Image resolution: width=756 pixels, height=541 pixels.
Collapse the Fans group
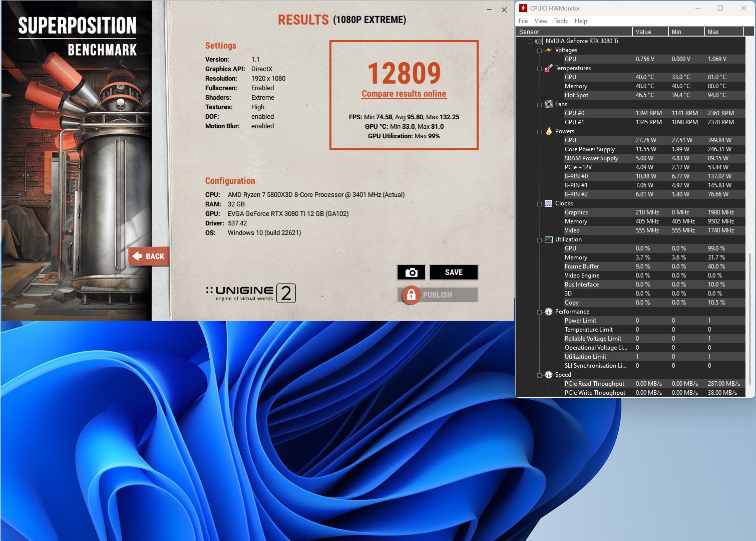[x=539, y=105]
